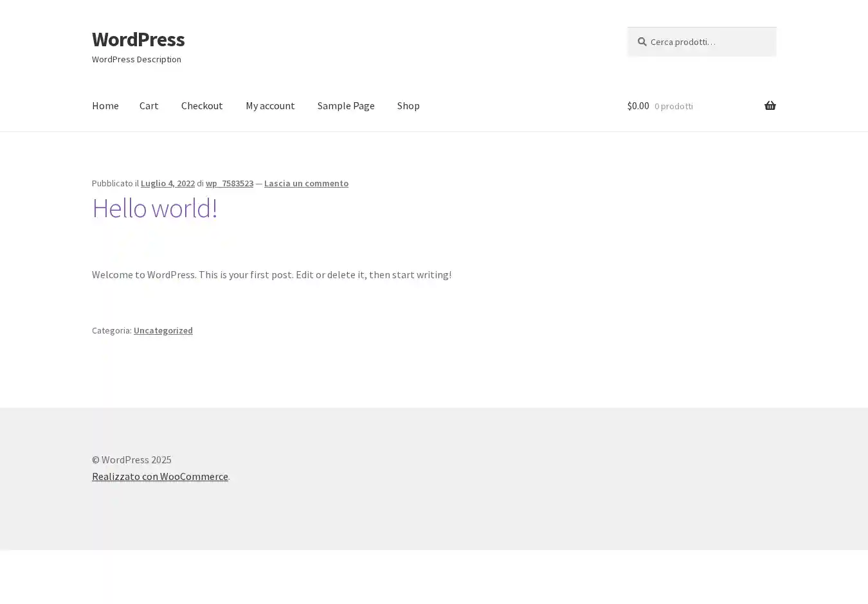Click the '0 prodotti' cart count

tap(673, 106)
